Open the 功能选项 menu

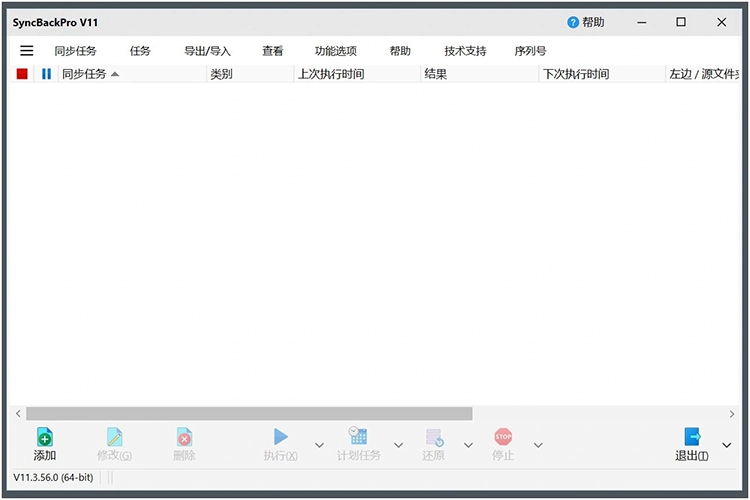(336, 51)
